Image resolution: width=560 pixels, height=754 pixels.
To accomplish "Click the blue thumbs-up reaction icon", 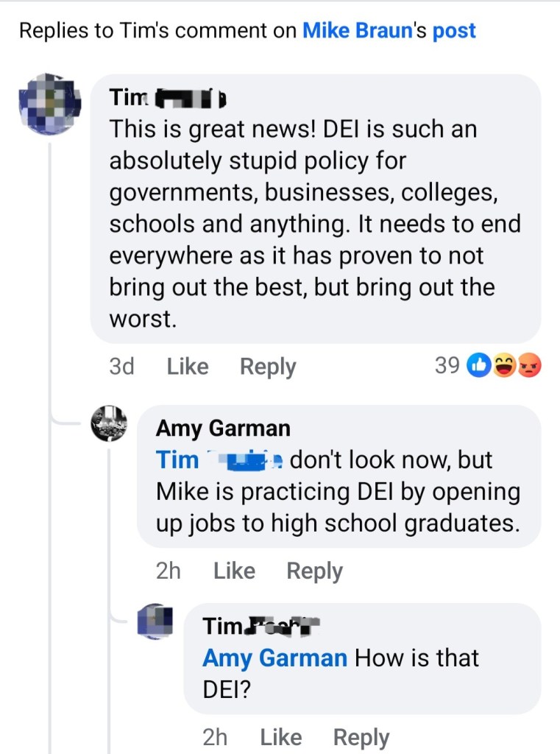I will pyautogui.click(x=479, y=365).
